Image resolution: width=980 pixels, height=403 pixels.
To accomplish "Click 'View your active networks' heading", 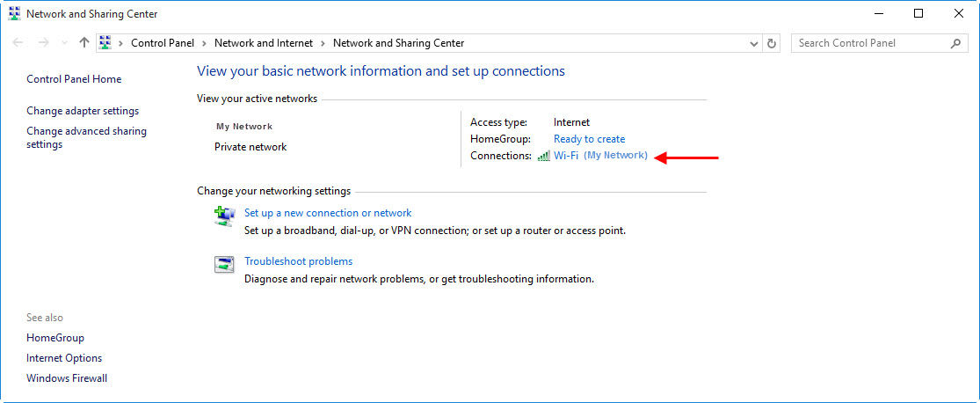I will point(257,99).
